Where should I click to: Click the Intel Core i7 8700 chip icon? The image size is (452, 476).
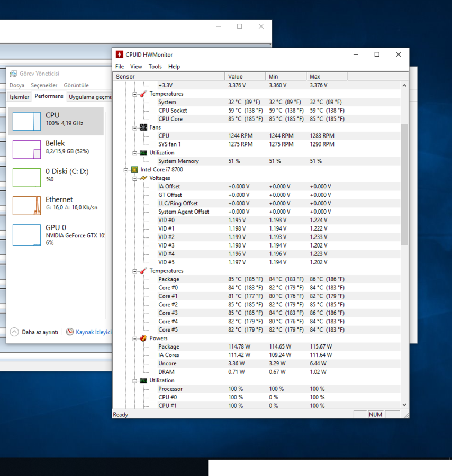click(x=134, y=170)
